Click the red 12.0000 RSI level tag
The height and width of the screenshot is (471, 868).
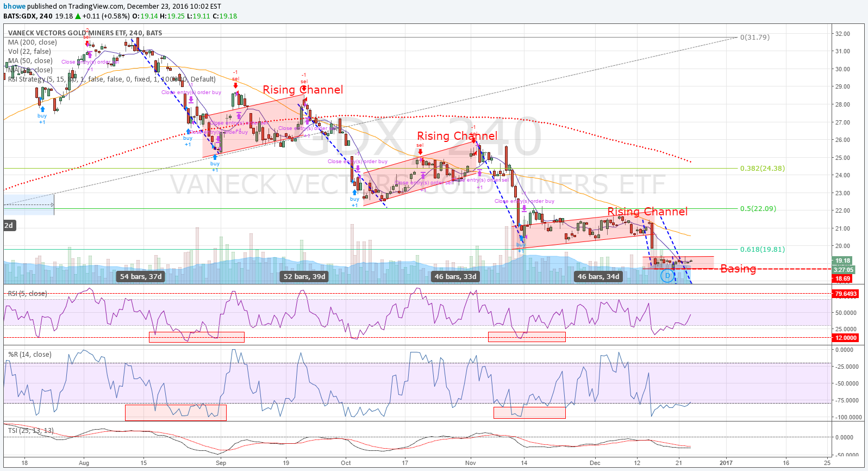(846, 338)
